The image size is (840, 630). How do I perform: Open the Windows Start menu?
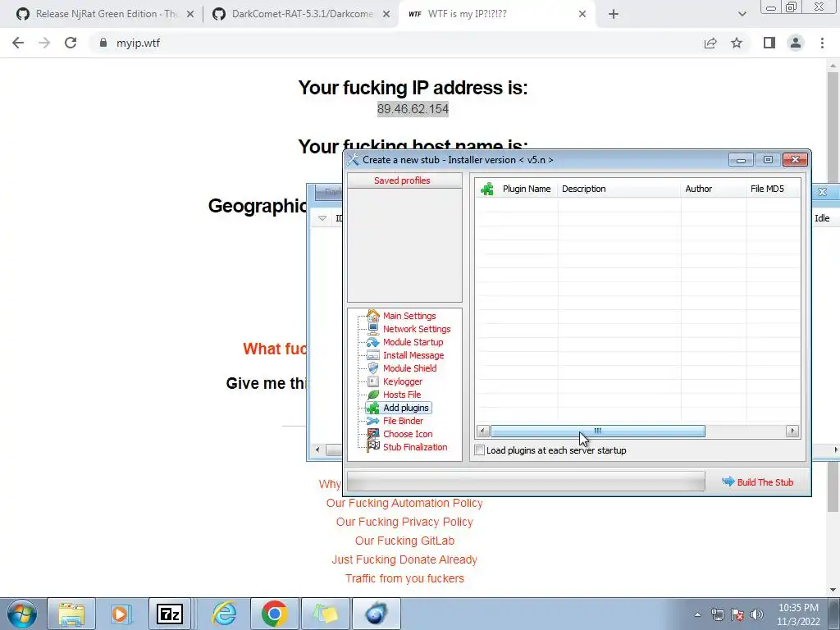coord(22,614)
